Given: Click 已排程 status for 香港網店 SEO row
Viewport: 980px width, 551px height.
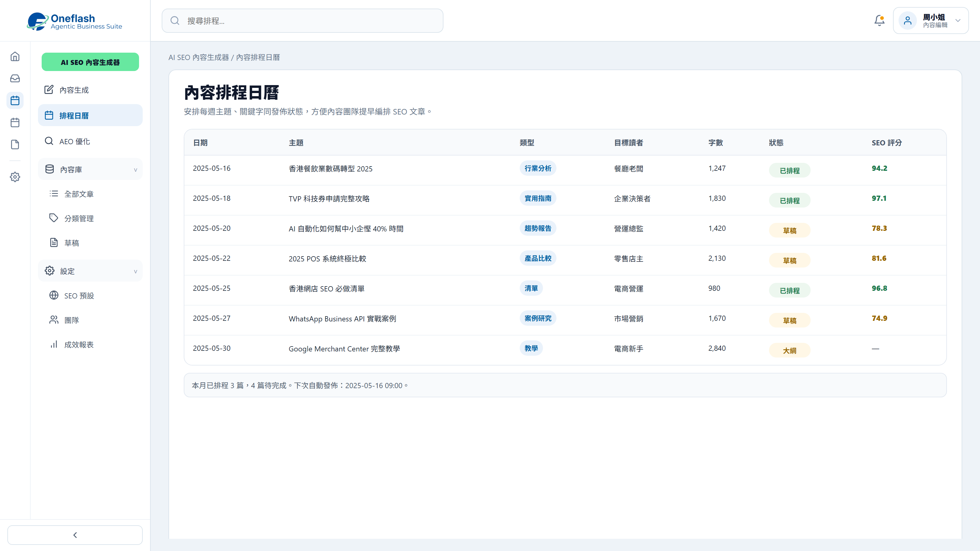Looking at the screenshot, I should (x=790, y=290).
